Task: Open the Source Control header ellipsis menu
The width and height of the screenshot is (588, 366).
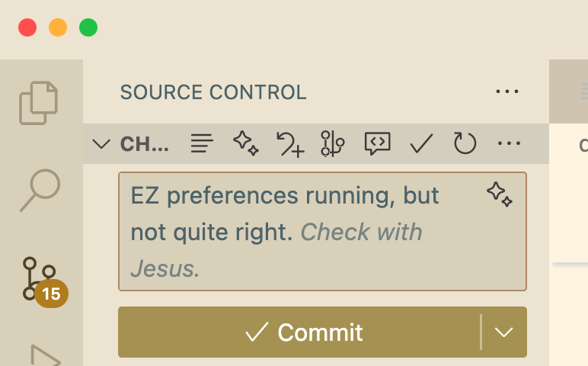Action: pos(507,92)
